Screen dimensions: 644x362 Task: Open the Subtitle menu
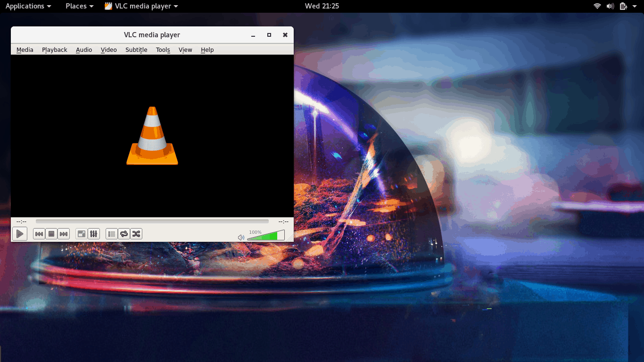pos(136,50)
